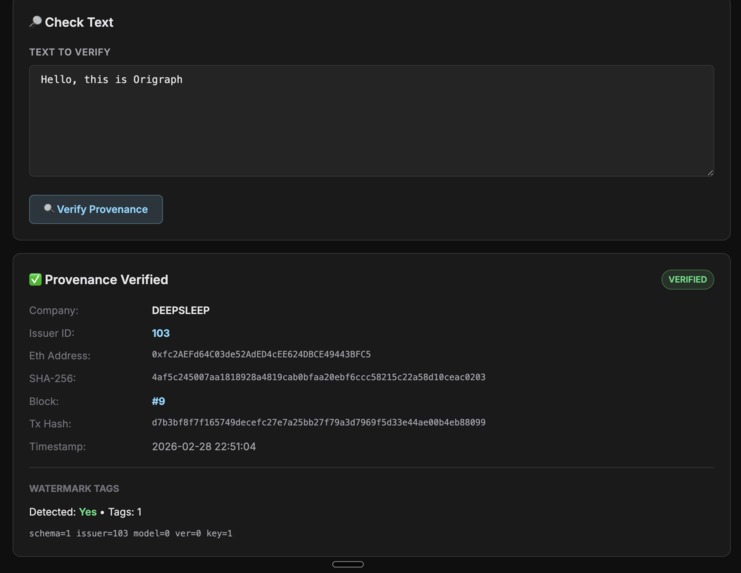
Task: Click the textarea resize grip handle
Action: click(x=710, y=173)
